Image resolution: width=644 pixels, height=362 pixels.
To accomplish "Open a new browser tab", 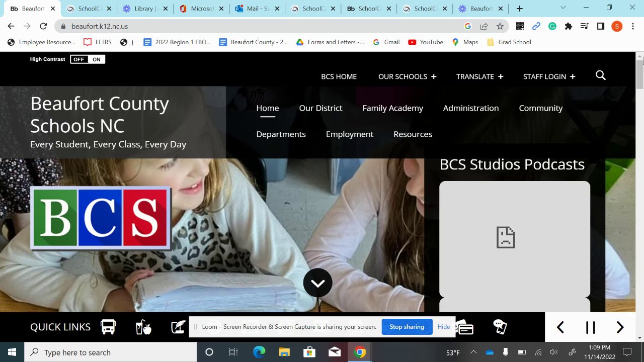I will tap(520, 9).
